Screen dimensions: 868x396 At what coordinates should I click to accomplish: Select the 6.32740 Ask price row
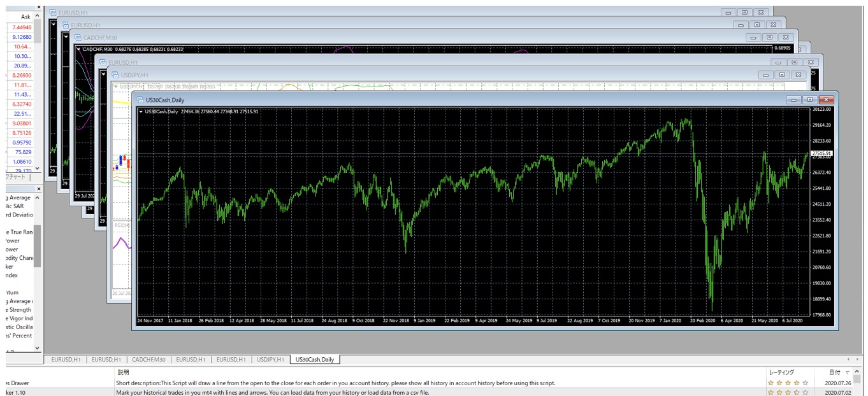[20, 104]
